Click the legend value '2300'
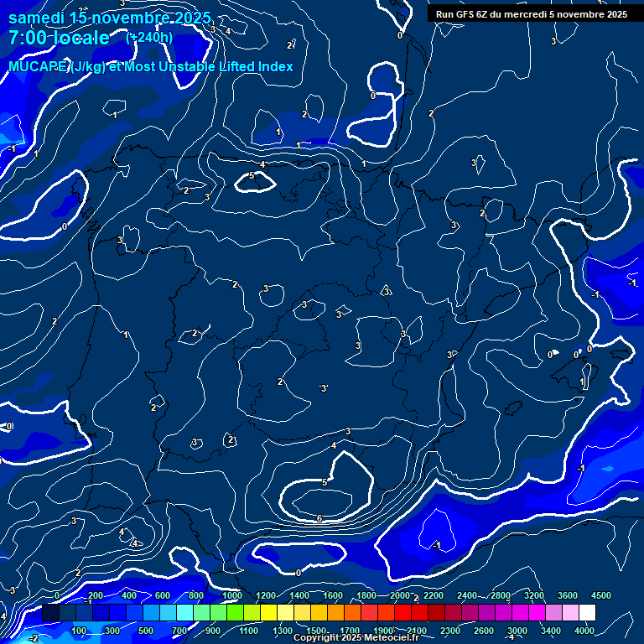 (450, 631)
